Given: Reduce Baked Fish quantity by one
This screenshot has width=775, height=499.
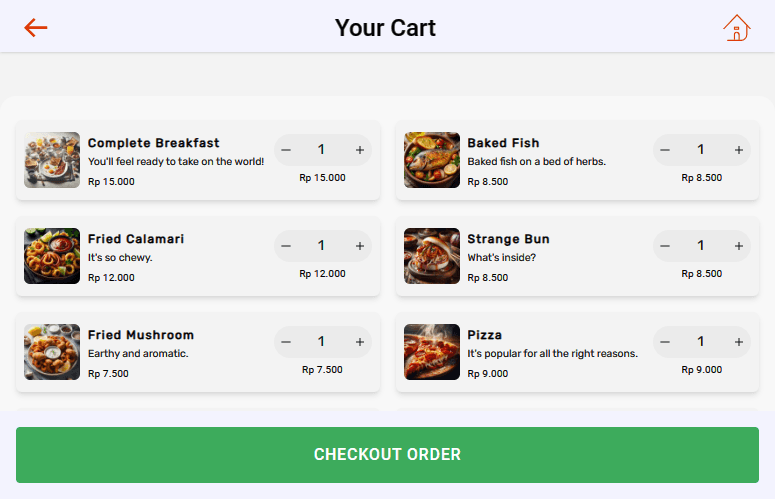Looking at the screenshot, I should coord(666,150).
